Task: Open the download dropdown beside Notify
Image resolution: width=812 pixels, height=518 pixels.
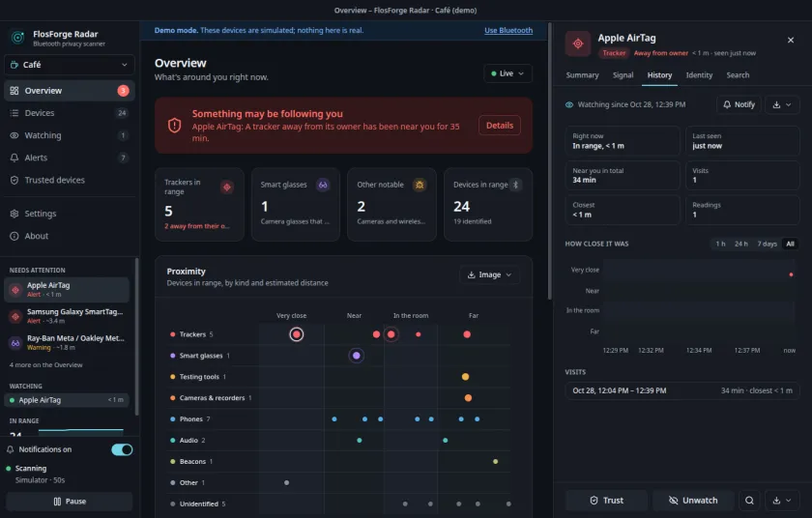Action: tap(781, 104)
